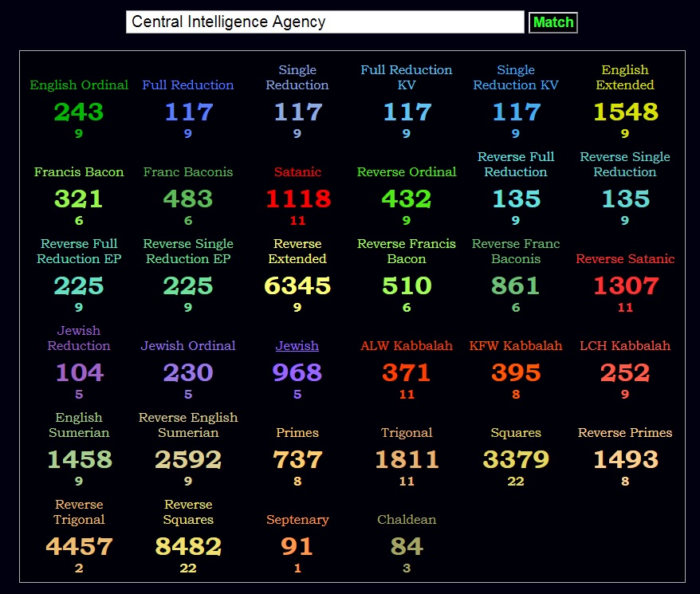The image size is (700, 594).
Task: Click the Reverse Single Reduction EP label
Action: (188, 251)
